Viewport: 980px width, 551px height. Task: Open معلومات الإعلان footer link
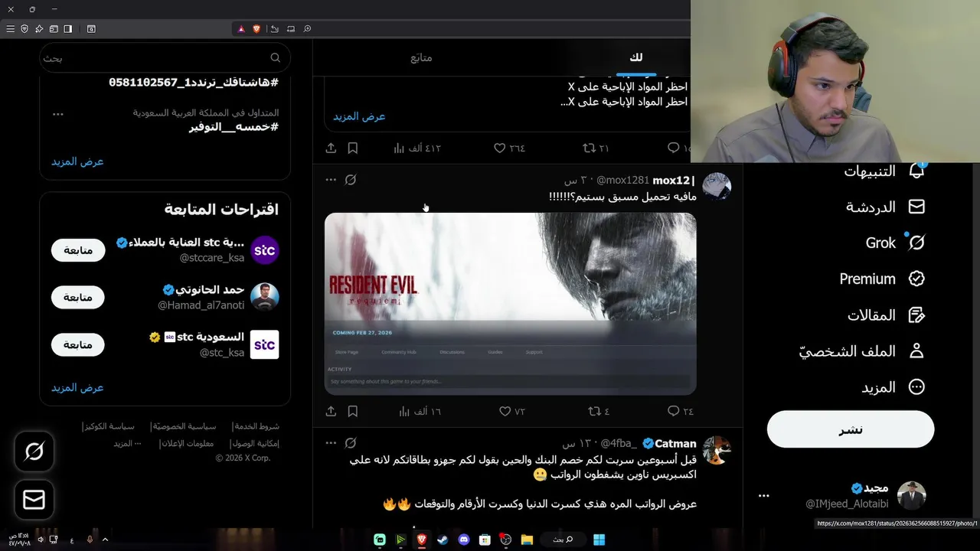point(188,443)
